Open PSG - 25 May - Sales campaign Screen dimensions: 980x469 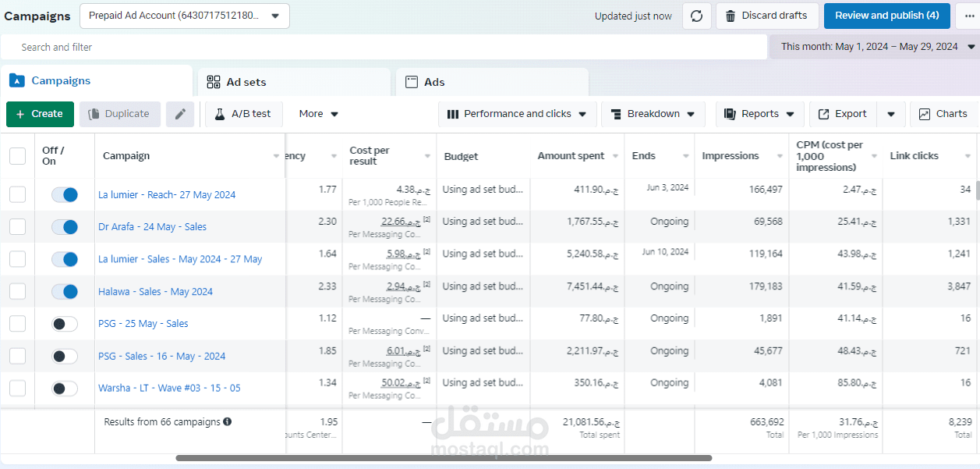pos(143,323)
